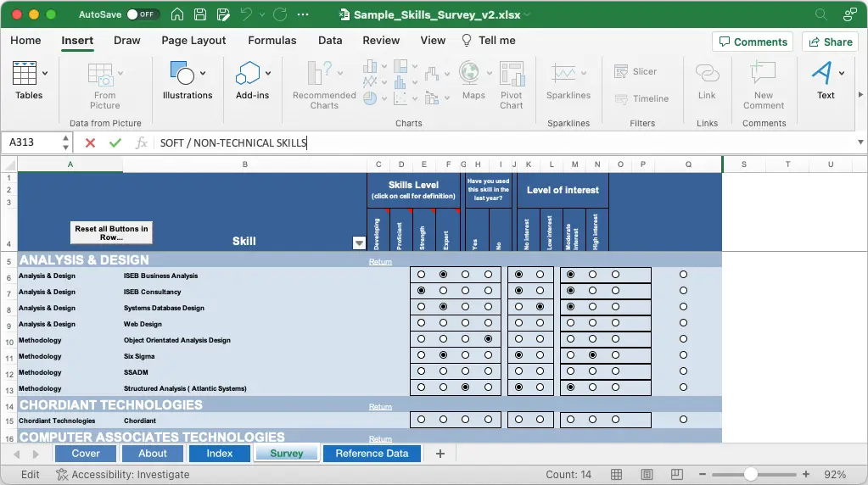Viewport: 868px width, 485px height.
Task: Switch to Page Layout view icon
Action: pos(646,475)
